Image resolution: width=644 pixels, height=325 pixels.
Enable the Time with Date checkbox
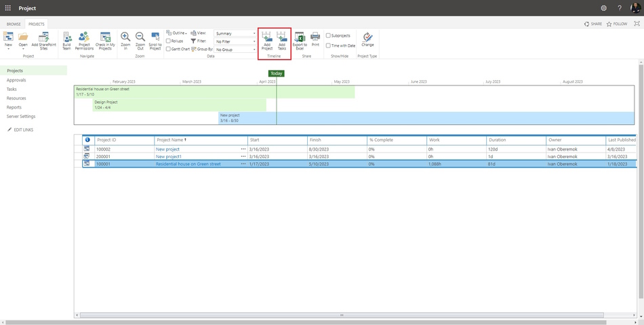pyautogui.click(x=328, y=45)
